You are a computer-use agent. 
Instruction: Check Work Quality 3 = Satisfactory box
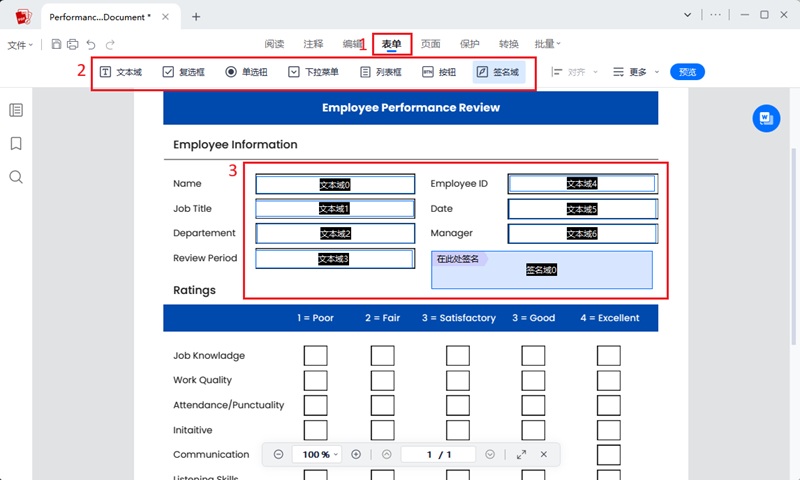point(458,381)
